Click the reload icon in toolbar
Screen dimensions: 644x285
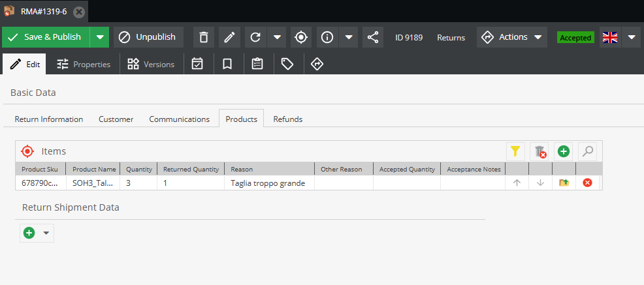[255, 37]
